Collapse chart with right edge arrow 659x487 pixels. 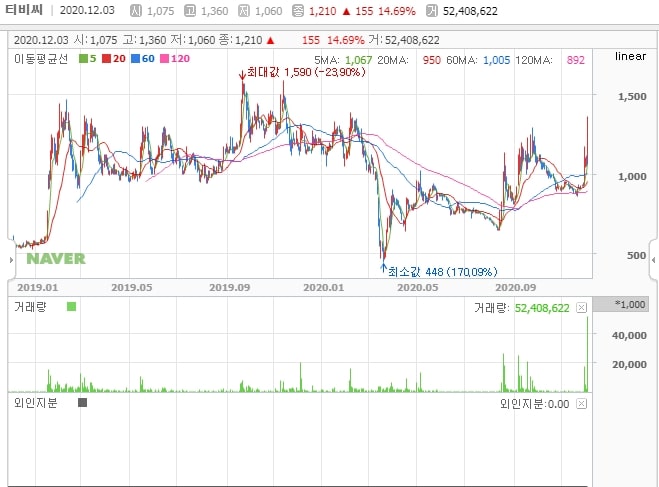(x=654, y=260)
